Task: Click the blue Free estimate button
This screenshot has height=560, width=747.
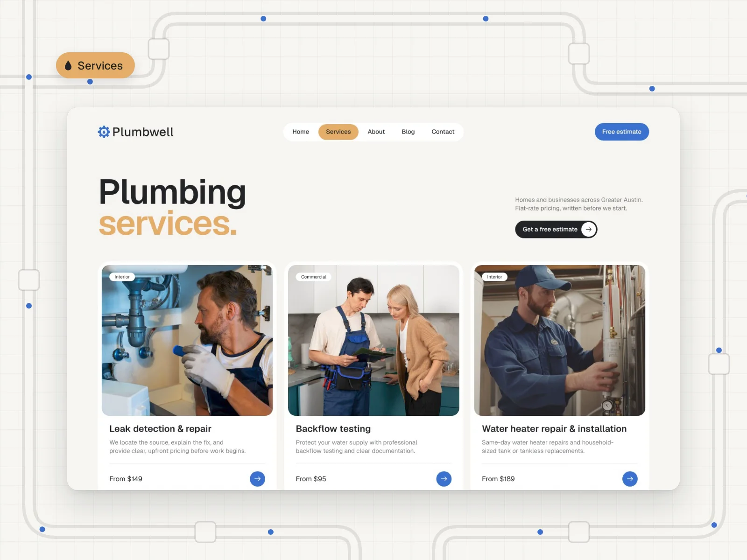Action: (x=621, y=132)
